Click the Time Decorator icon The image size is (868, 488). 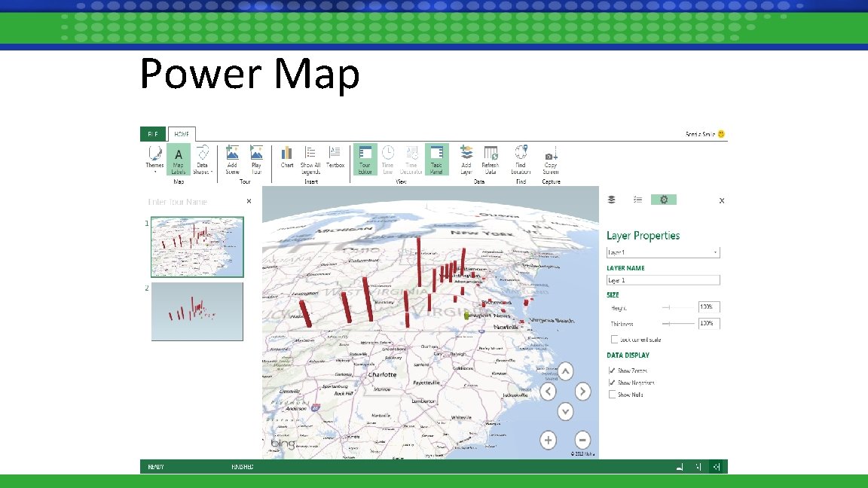click(x=412, y=152)
